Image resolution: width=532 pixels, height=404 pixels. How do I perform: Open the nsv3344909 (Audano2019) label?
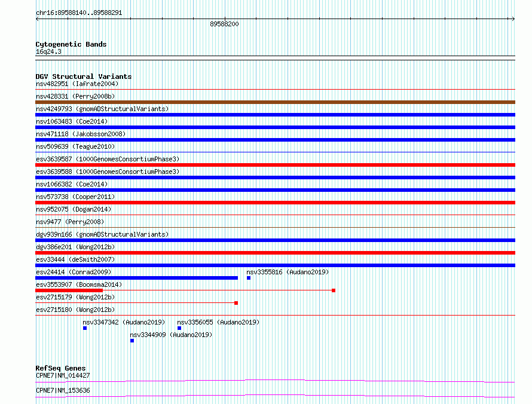pyautogui.click(x=171, y=335)
